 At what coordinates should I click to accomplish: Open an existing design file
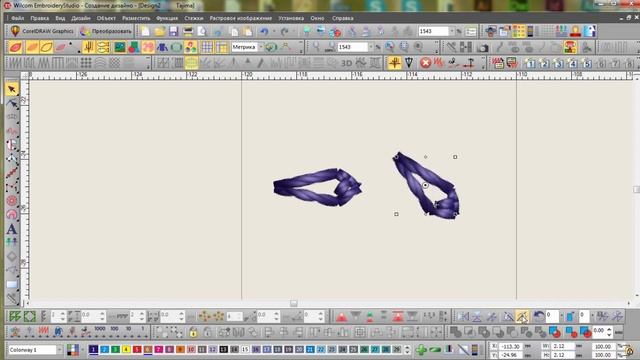tap(160, 31)
